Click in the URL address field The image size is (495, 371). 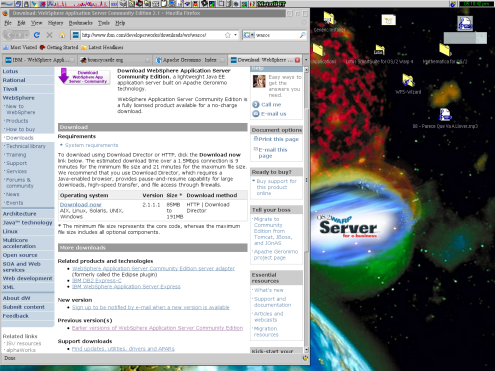(152, 35)
